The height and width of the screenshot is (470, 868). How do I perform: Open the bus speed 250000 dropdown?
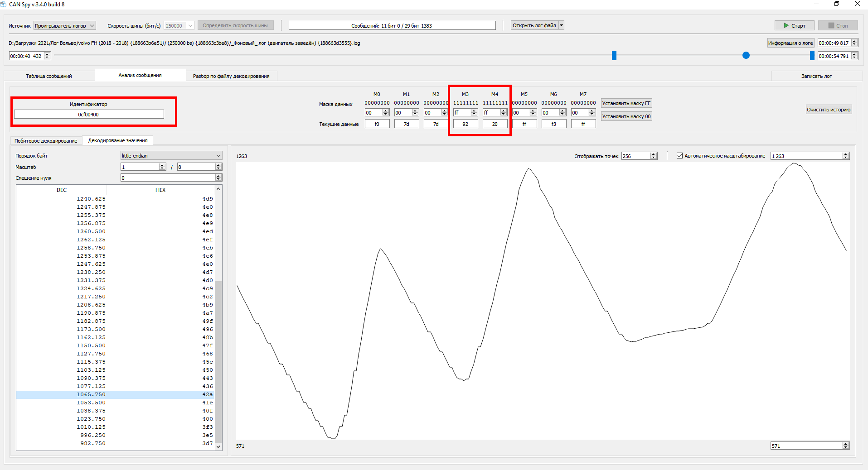pos(179,26)
